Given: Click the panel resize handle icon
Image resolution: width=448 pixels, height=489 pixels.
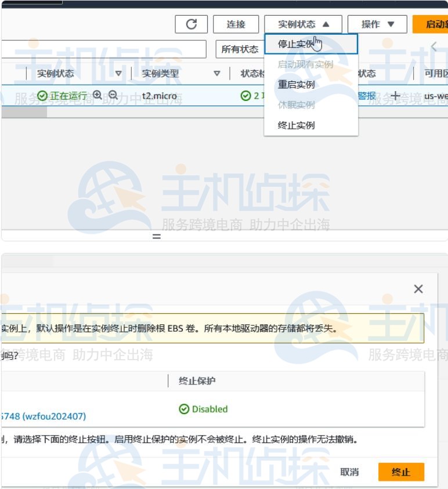Looking at the screenshot, I should click(x=157, y=237).
